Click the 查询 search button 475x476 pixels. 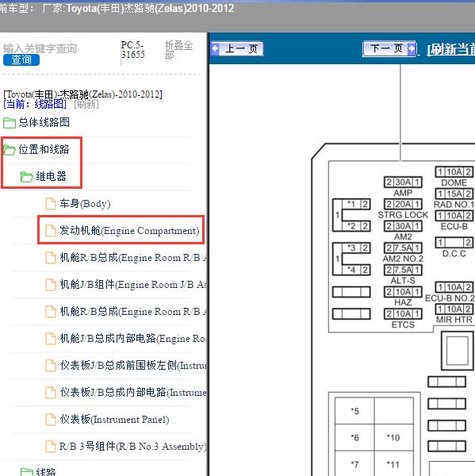point(21,59)
